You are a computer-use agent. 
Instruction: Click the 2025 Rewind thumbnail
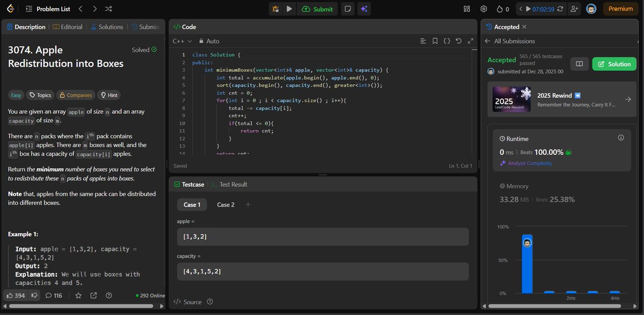pyautogui.click(x=511, y=99)
